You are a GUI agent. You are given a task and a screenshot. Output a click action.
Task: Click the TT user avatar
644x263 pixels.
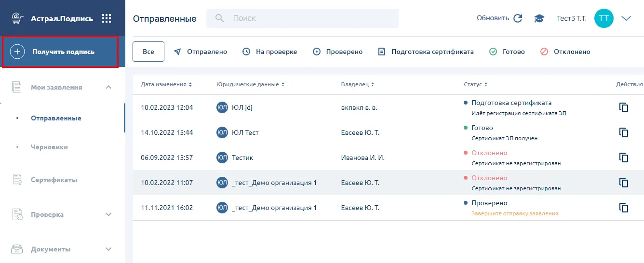coord(604,18)
